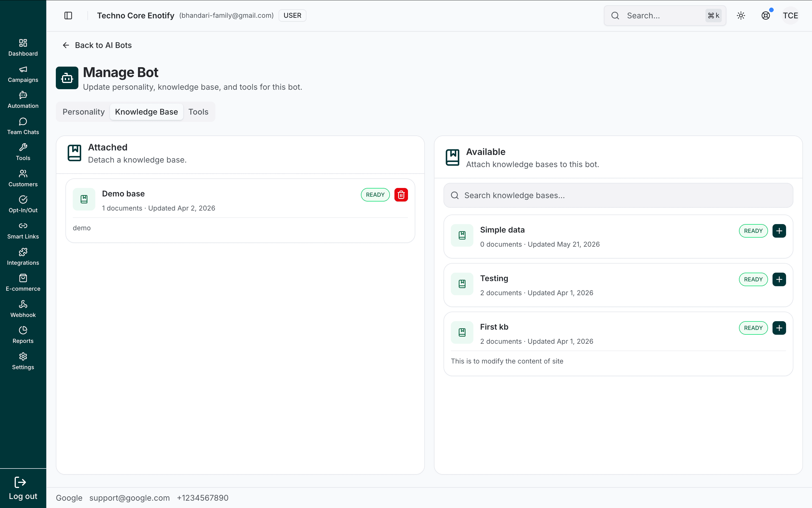Viewport: 812px width, 508px height.
Task: Open Opt-In/Out sidebar section
Action: (23, 205)
